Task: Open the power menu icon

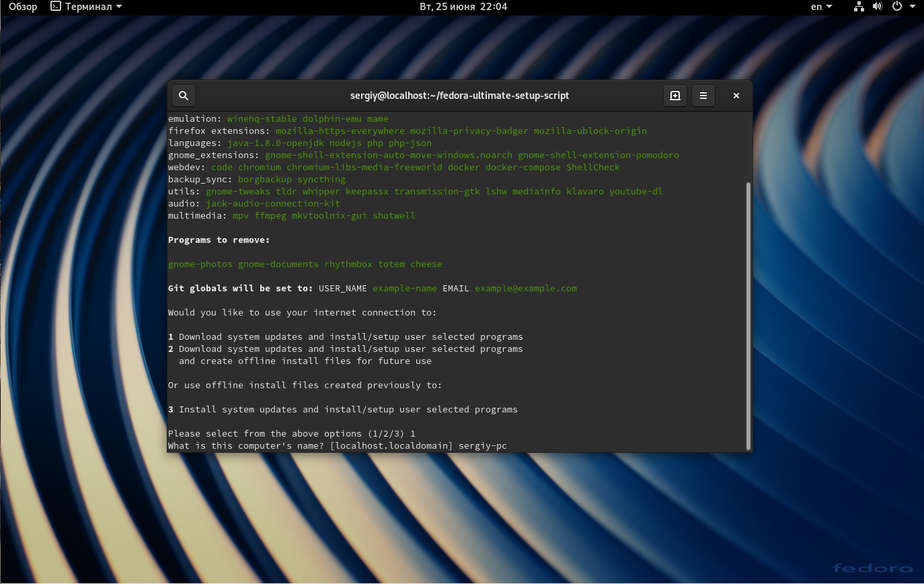Action: pyautogui.click(x=896, y=7)
